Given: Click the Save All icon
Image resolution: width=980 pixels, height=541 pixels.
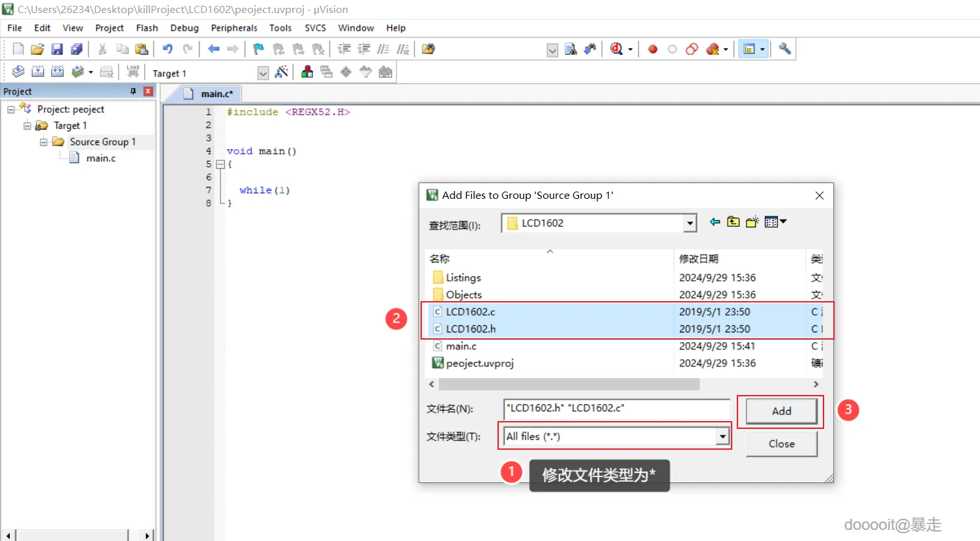Looking at the screenshot, I should (77, 49).
